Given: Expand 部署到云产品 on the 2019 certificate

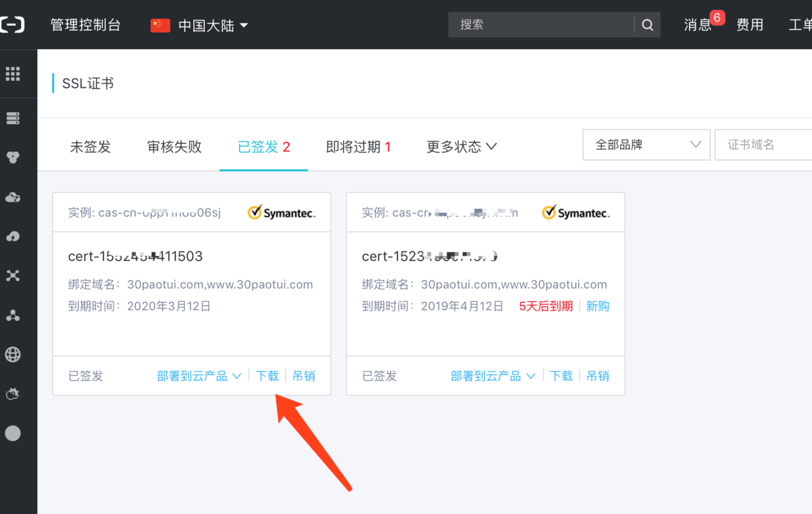Looking at the screenshot, I should [493, 376].
